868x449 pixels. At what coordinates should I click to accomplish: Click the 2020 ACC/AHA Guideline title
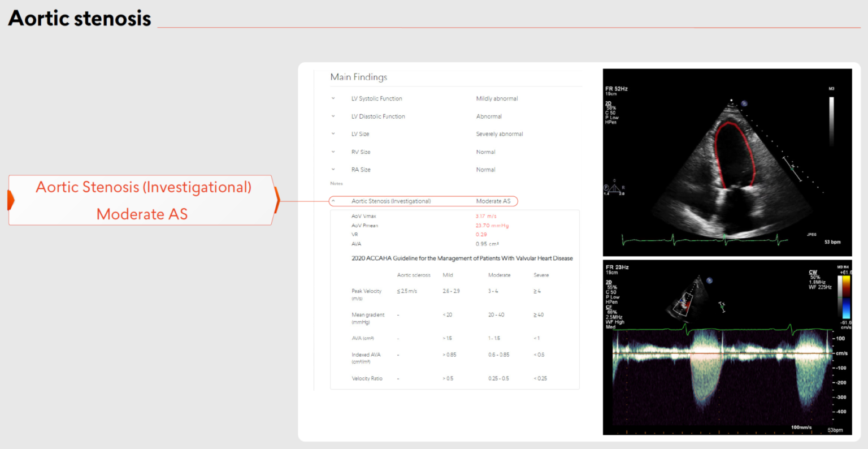462,258
